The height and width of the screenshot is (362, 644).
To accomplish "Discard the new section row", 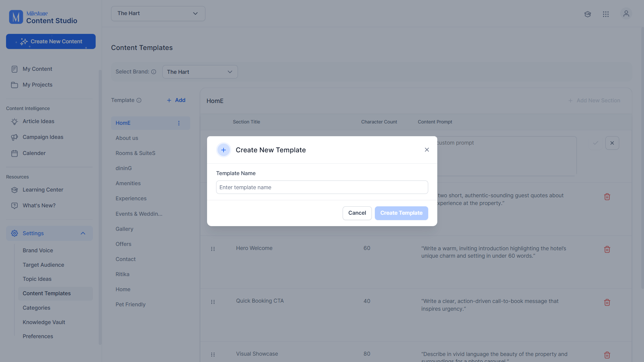I will [612, 143].
